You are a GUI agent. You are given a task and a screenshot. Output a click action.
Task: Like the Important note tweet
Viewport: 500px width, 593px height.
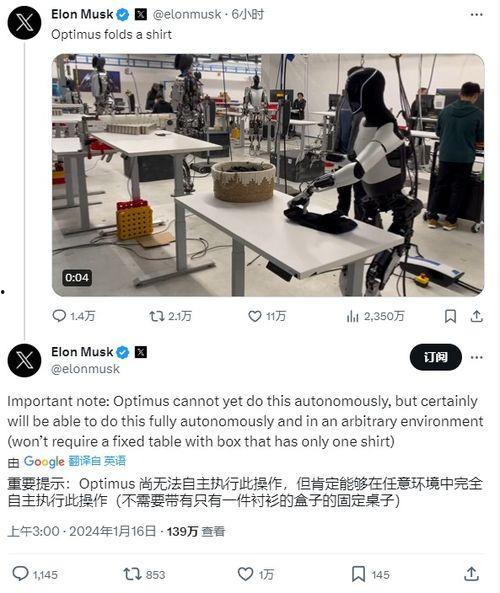tap(245, 574)
